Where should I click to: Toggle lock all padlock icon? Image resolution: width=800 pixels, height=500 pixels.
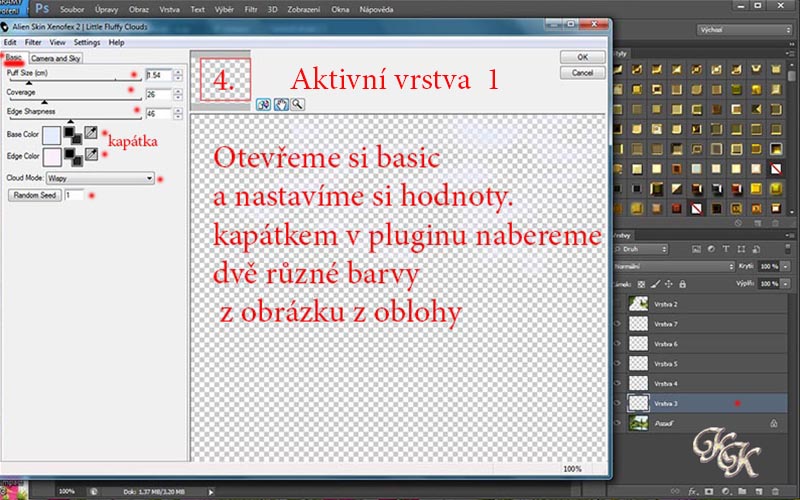683,284
